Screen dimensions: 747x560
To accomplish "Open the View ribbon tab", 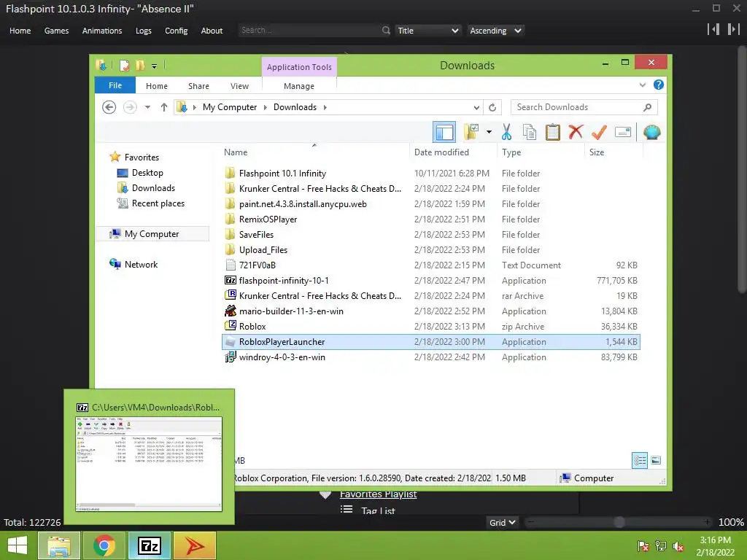I will click(239, 86).
